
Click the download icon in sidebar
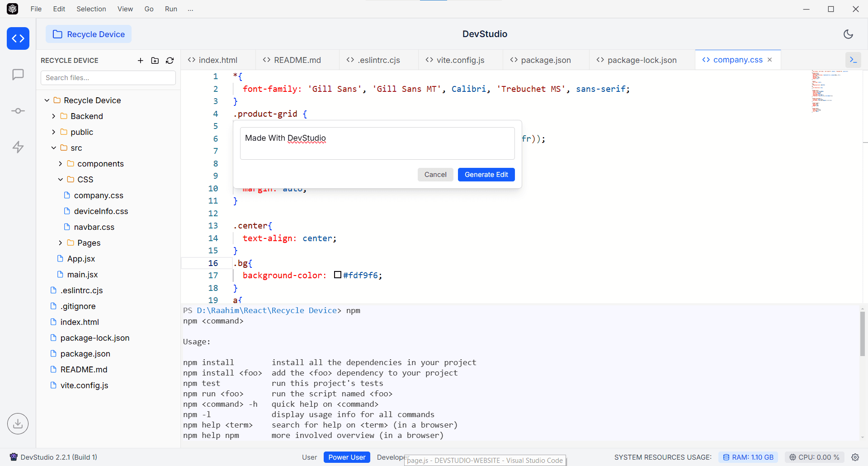pos(18,424)
